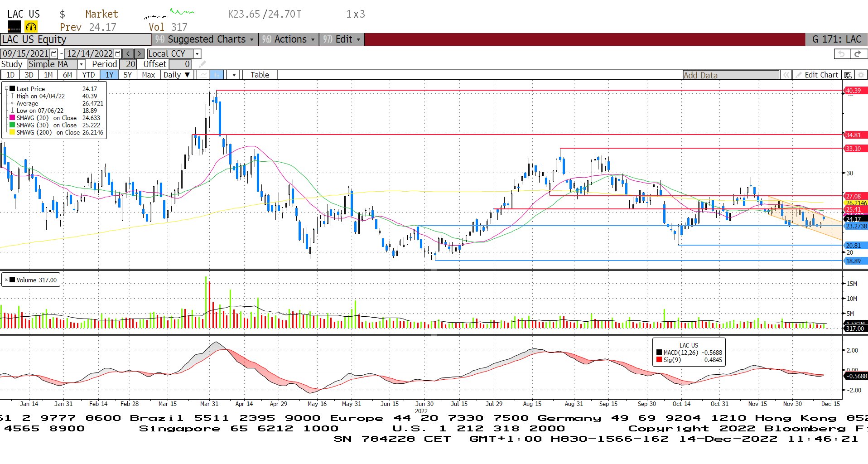This screenshot has width=868, height=464.
Task: Click the Average 26.4721 legend row
Action: pyautogui.click(x=57, y=103)
